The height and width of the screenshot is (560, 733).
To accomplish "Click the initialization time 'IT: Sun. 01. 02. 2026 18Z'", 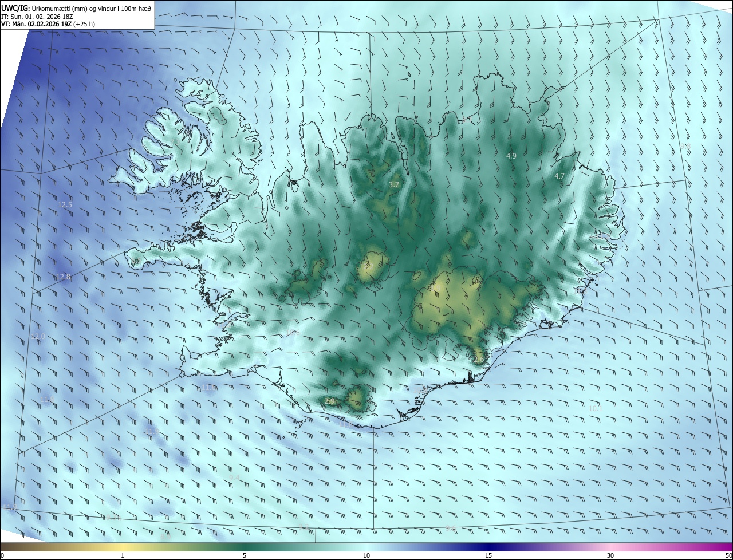I will [37, 16].
